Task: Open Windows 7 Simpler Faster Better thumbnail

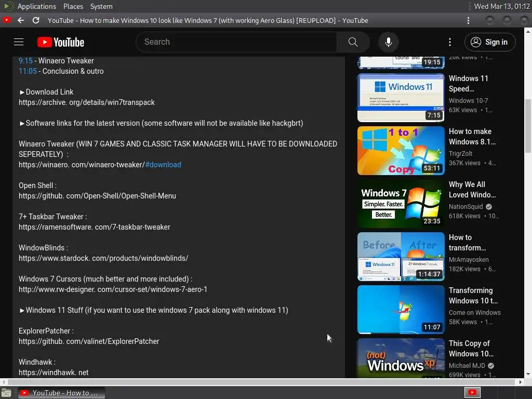Action: (x=401, y=204)
